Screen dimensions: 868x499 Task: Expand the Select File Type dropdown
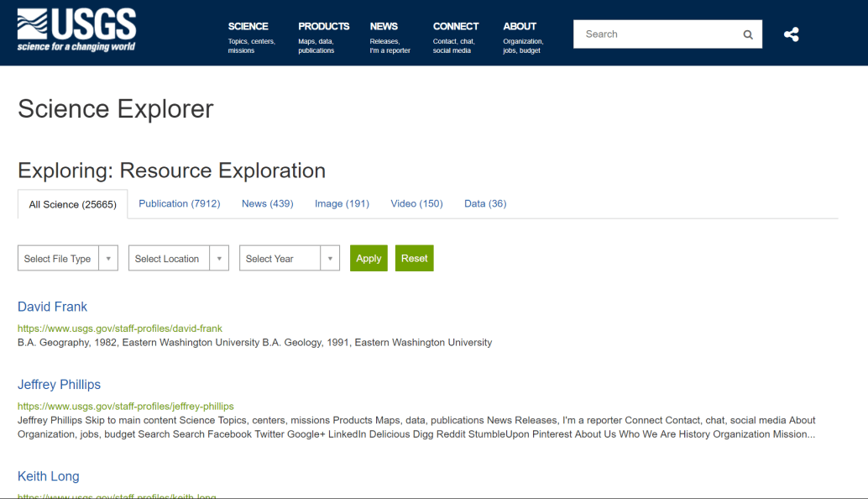coord(67,259)
